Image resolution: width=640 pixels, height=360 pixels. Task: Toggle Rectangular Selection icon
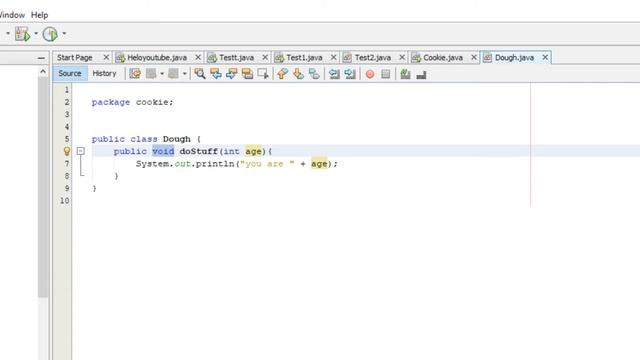pos(263,74)
